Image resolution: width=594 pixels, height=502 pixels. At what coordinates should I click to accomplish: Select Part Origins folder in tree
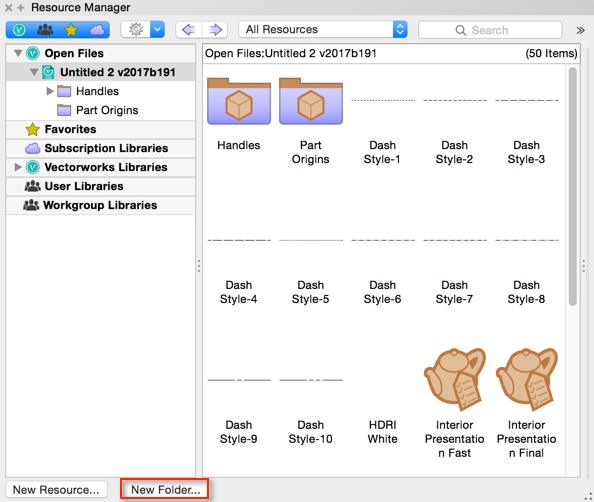107,110
